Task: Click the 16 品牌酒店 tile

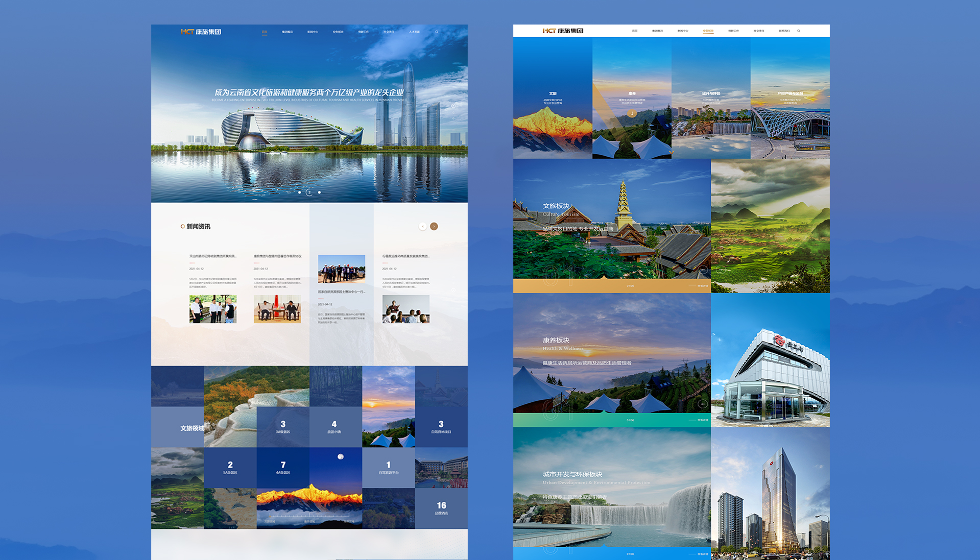Action: coord(441,508)
